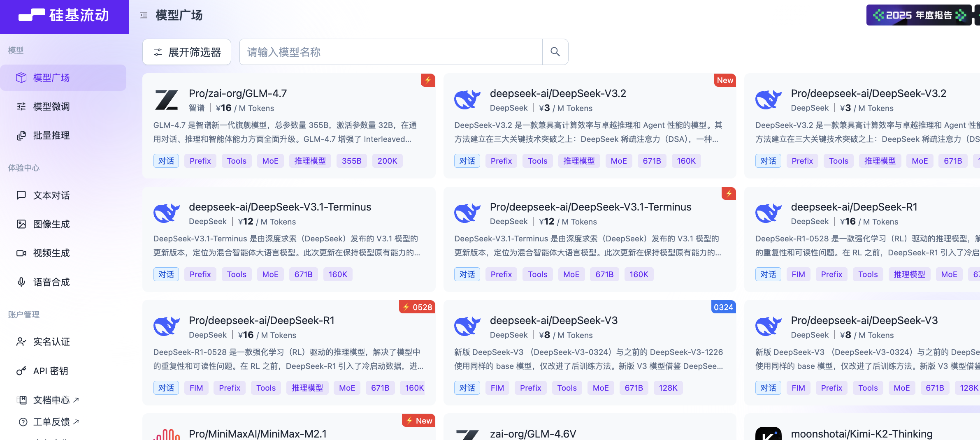This screenshot has height=440, width=980.
Task: Collapse the sidebar with the menu fold icon
Action: pyautogui.click(x=144, y=15)
